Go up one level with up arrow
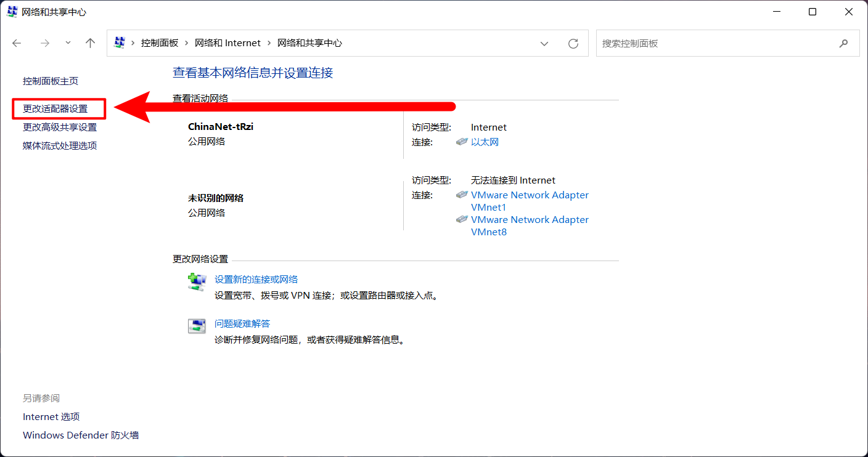The height and width of the screenshot is (457, 868). 91,43
